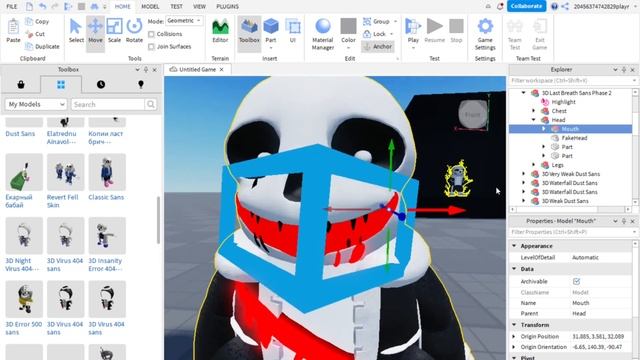Switch to the HOME tab
Screen dimensions: 640x360
pyautogui.click(x=122, y=7)
